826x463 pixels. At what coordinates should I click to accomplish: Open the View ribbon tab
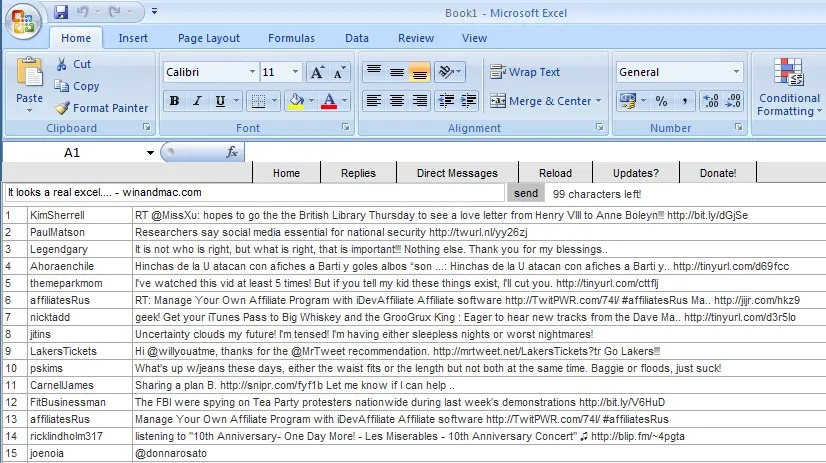coord(474,38)
